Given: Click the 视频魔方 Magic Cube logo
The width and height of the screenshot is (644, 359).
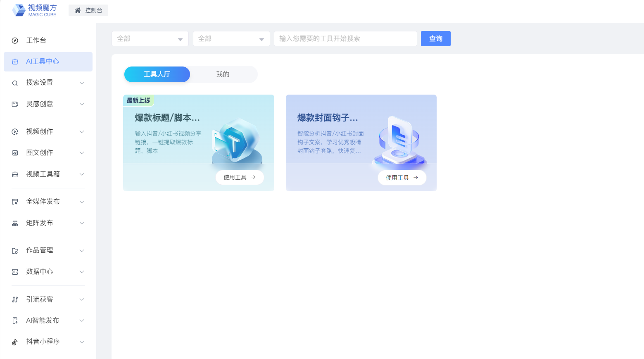Looking at the screenshot, I should pyautogui.click(x=34, y=10).
